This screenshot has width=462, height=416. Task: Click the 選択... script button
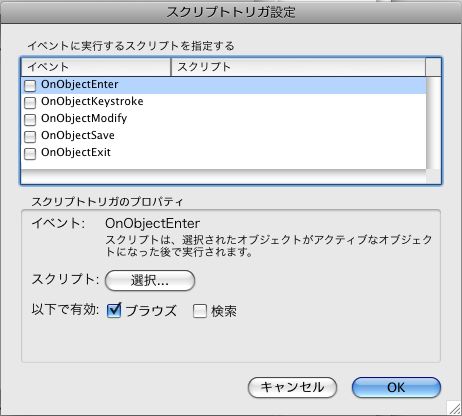(x=150, y=281)
